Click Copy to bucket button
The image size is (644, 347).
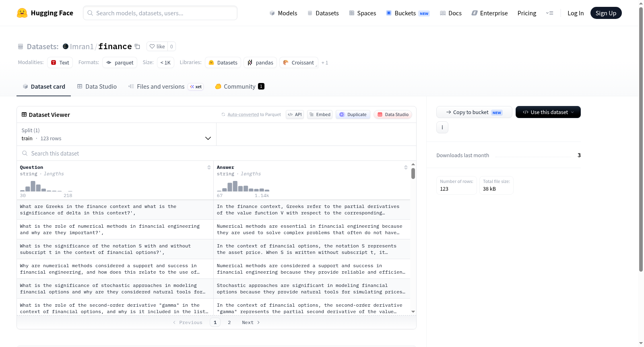click(474, 112)
